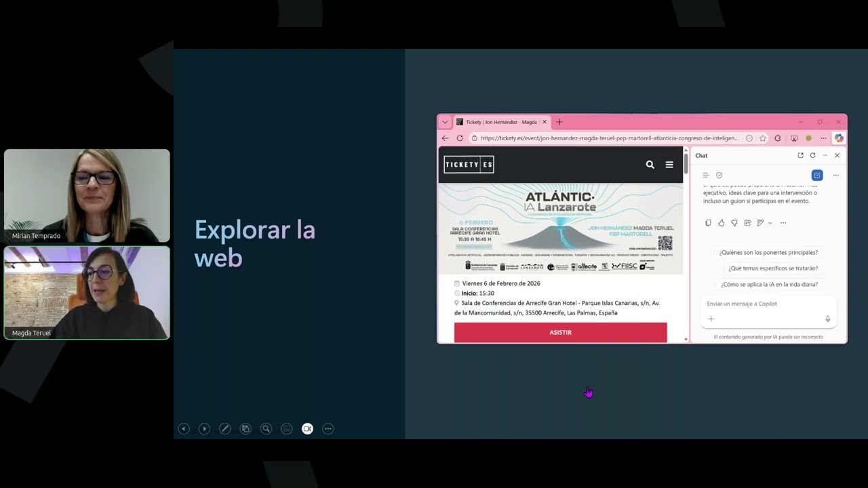Screen dimensions: 868x488
Task: Select Magda Teruel video tile
Action: [87, 293]
